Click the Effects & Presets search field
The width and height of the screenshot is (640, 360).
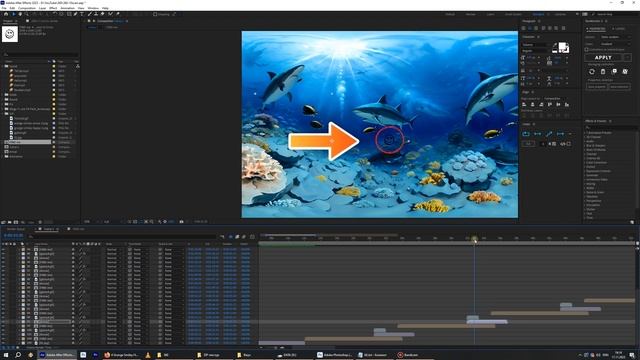pyautogui.click(x=610, y=127)
